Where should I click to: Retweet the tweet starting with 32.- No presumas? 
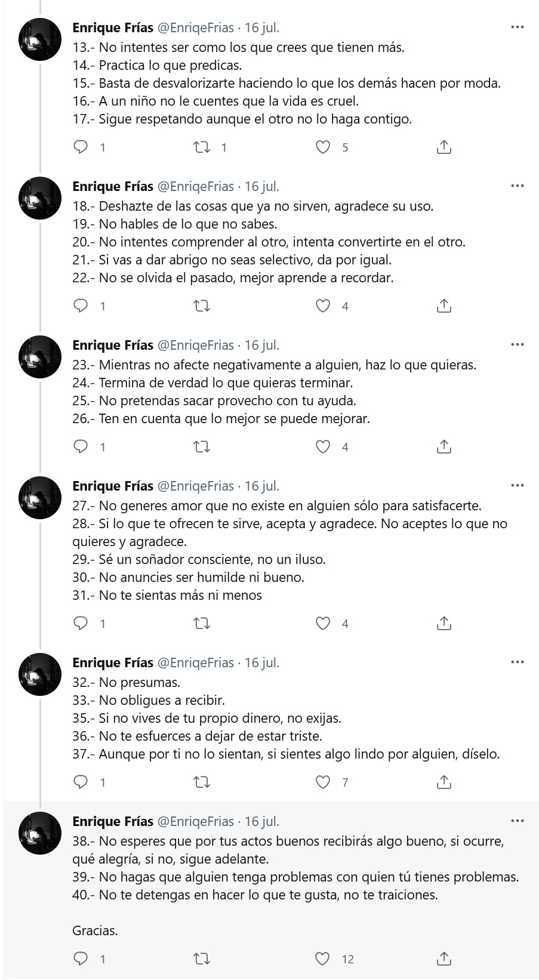coord(202,782)
